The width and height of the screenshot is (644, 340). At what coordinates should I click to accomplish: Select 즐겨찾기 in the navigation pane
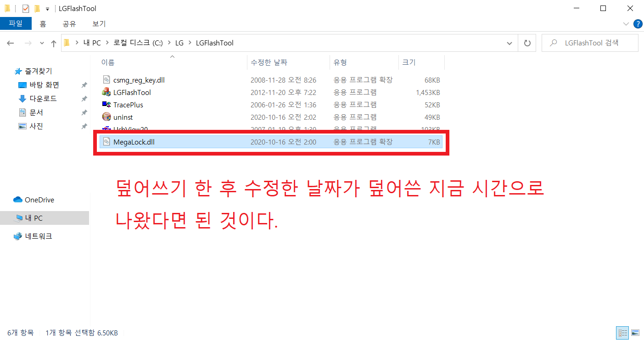[x=38, y=71]
